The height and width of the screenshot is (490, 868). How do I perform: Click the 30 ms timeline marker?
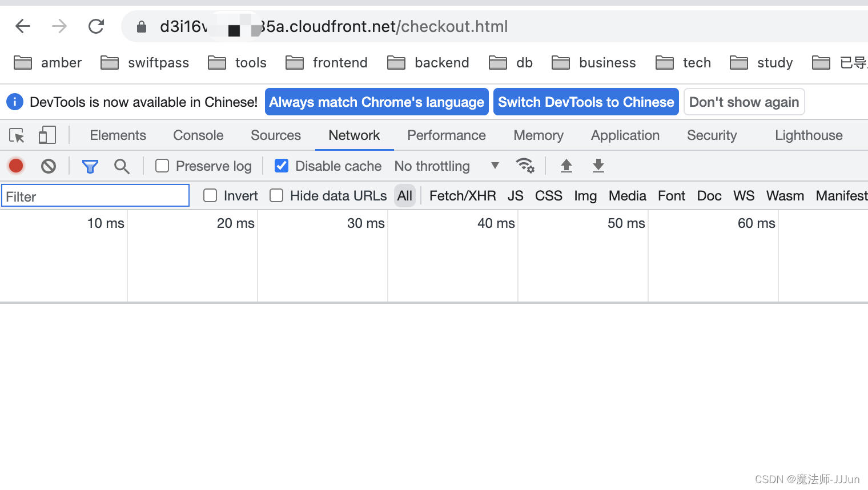click(x=366, y=223)
